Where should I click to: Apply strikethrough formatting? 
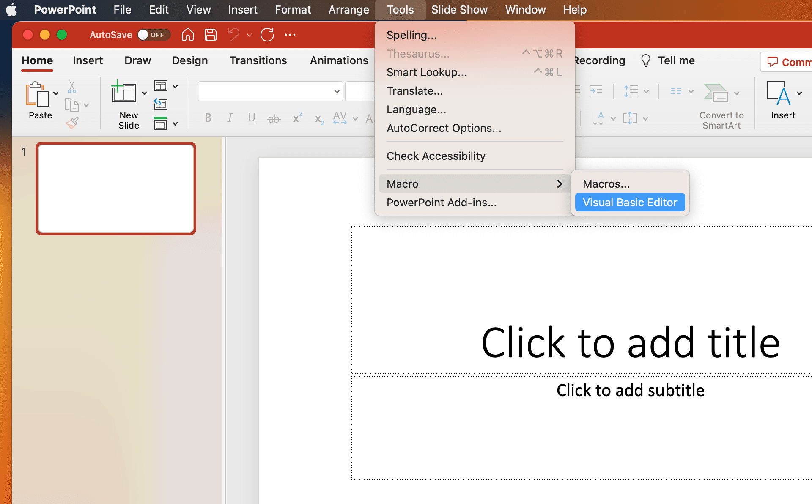point(274,118)
